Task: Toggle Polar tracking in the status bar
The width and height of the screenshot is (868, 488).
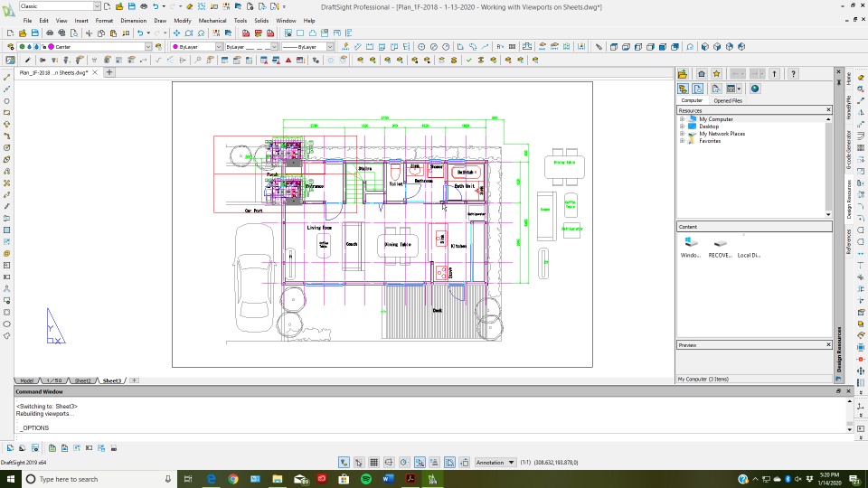Action: pyautogui.click(x=404, y=462)
